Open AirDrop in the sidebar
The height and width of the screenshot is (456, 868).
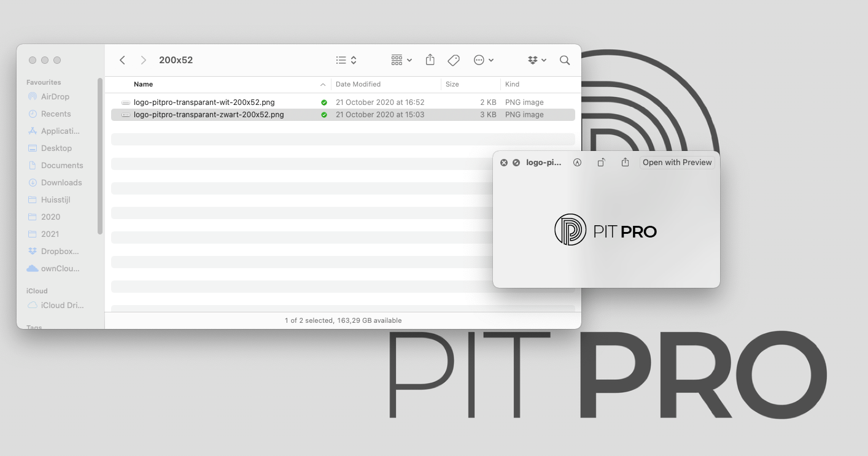click(55, 96)
